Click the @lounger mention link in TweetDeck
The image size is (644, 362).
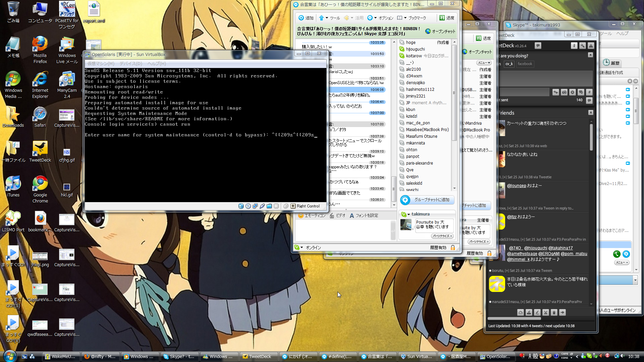517,186
